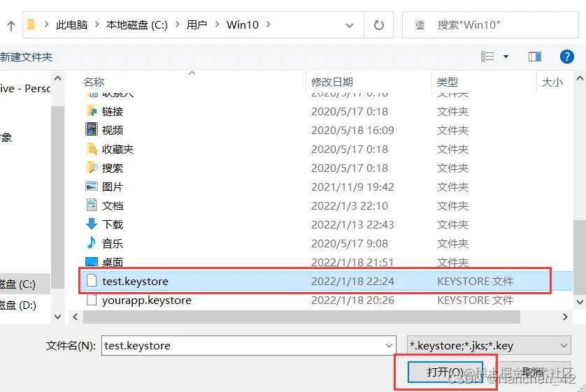Select the 文档 folder icon
This screenshot has width=586, height=392.
point(92,205)
